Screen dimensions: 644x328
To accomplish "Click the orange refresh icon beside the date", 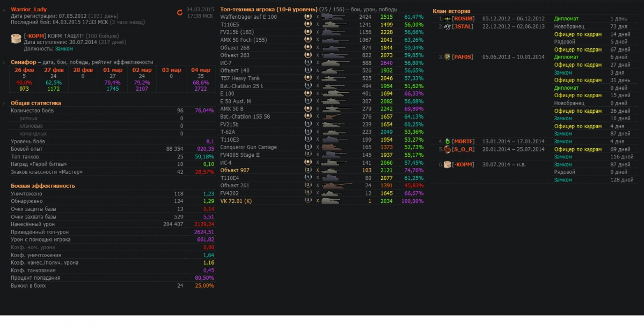I will point(180,12).
